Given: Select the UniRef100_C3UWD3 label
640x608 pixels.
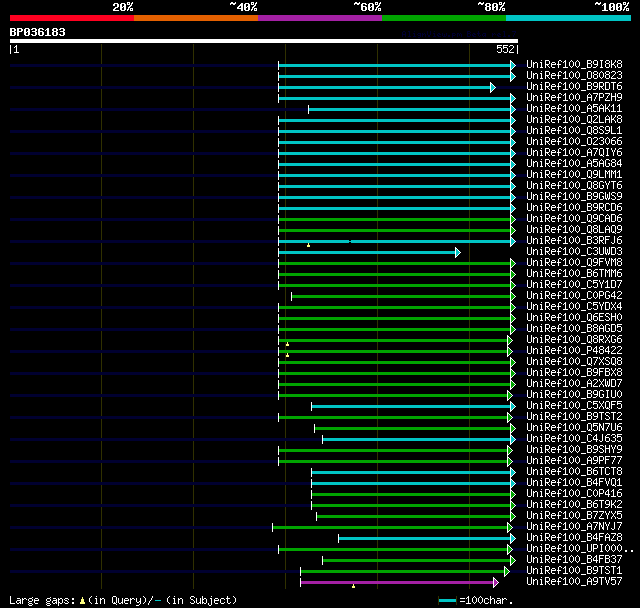Looking at the screenshot, I should (x=574, y=252).
